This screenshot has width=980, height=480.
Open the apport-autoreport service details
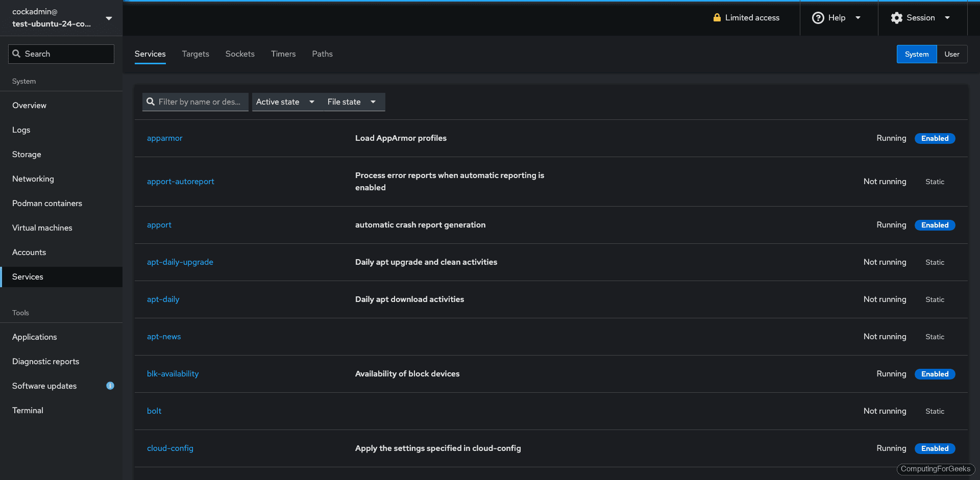tap(181, 181)
